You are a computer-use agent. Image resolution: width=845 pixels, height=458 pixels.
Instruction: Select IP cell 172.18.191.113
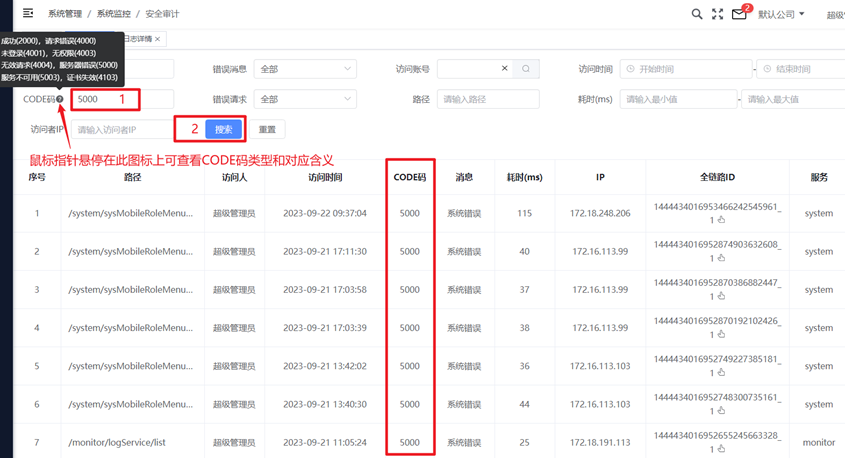(600, 442)
